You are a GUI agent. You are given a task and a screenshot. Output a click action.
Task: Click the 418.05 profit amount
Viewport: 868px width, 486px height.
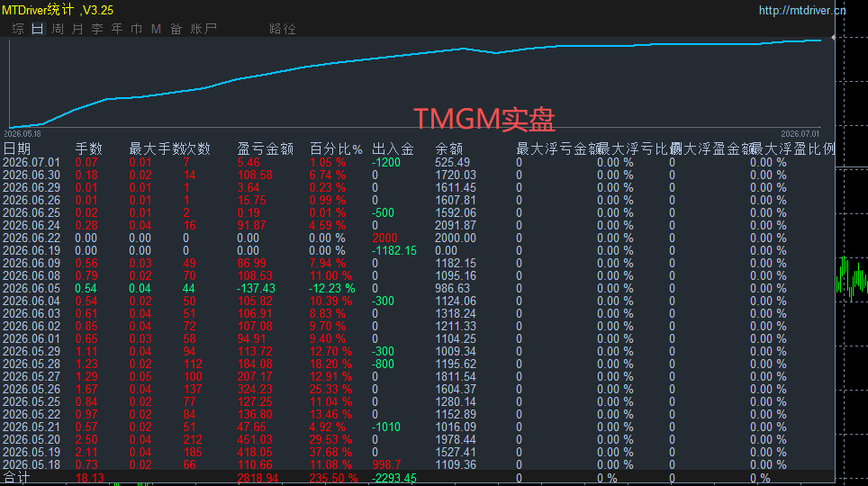pyautogui.click(x=255, y=452)
